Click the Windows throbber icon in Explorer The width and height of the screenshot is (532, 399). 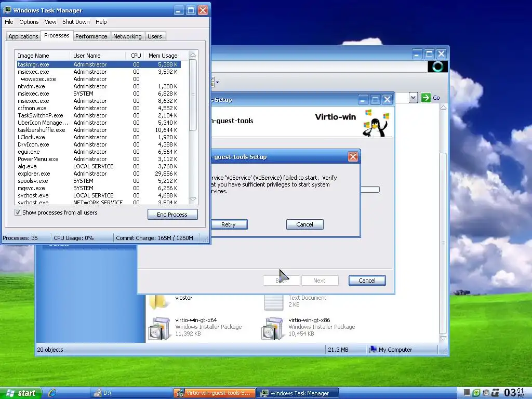point(437,66)
